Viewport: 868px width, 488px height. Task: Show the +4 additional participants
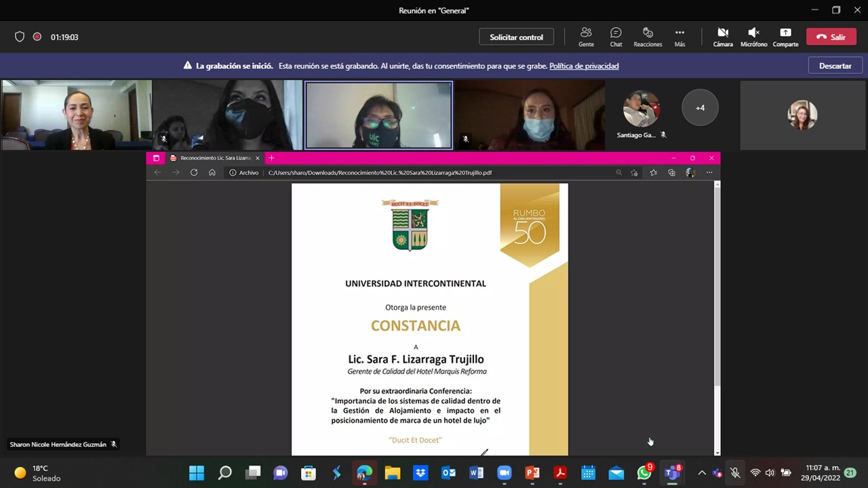(x=700, y=108)
